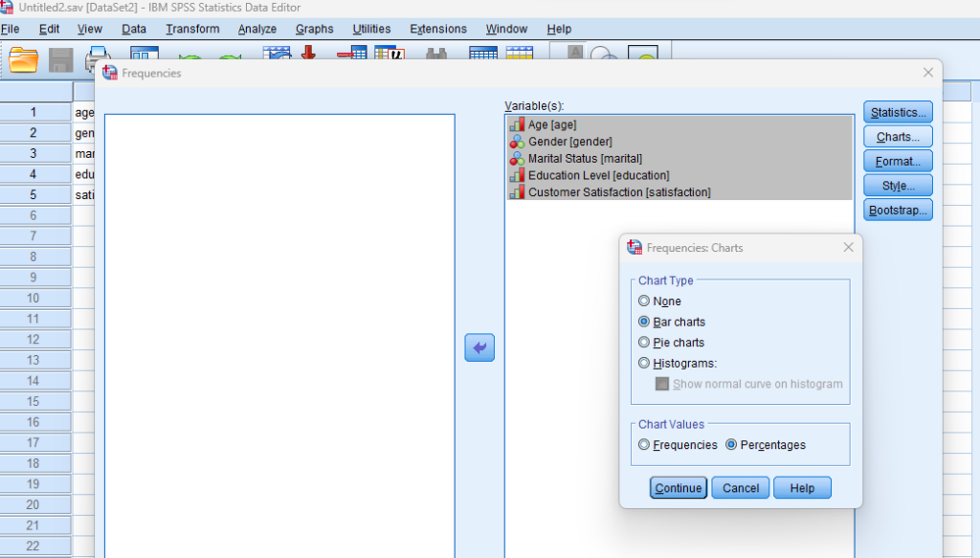Screen dimensions: 980x558
Task: Click the Bootstrap... button
Action: [x=898, y=210]
